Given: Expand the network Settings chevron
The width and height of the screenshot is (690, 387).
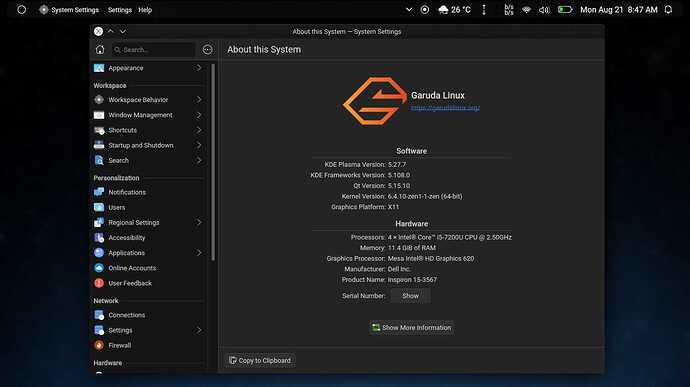Looking at the screenshot, I should [x=199, y=330].
